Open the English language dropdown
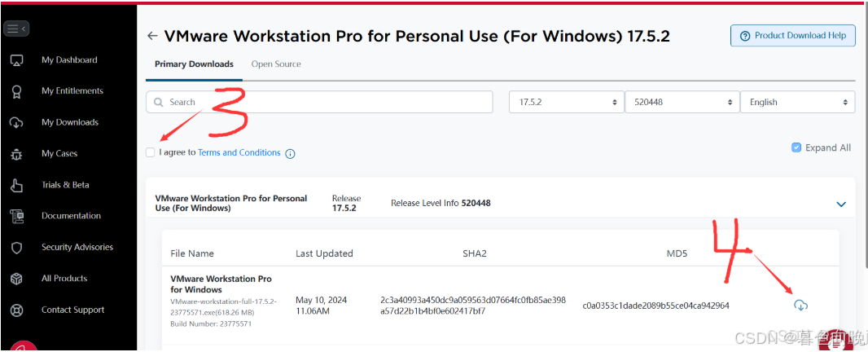 click(x=798, y=102)
